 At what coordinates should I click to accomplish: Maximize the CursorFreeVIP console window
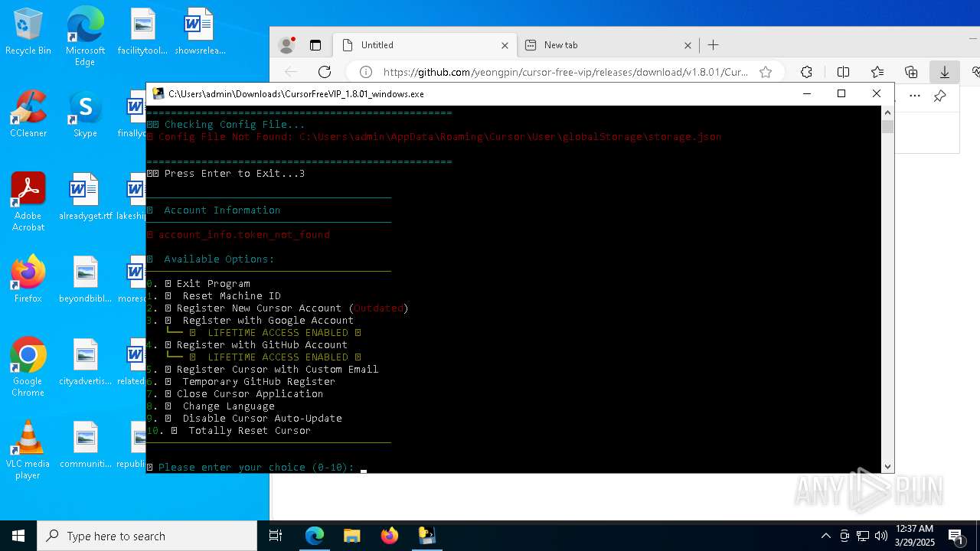point(841,93)
